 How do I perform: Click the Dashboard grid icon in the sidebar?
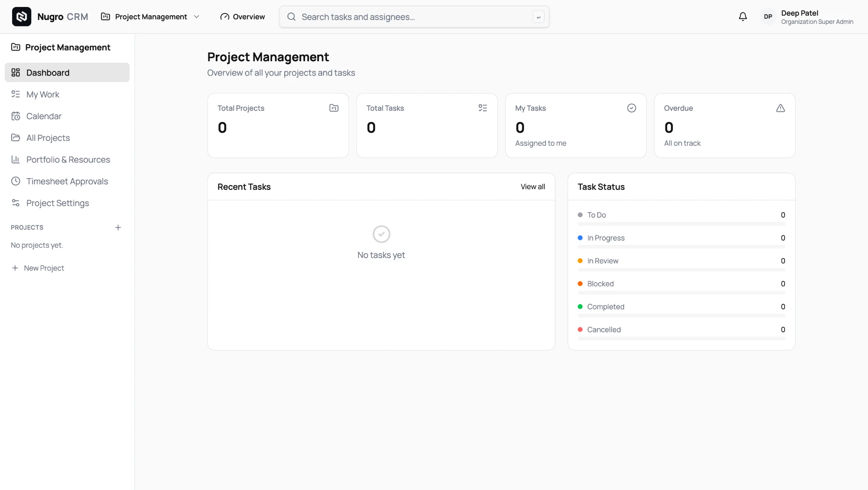(16, 73)
